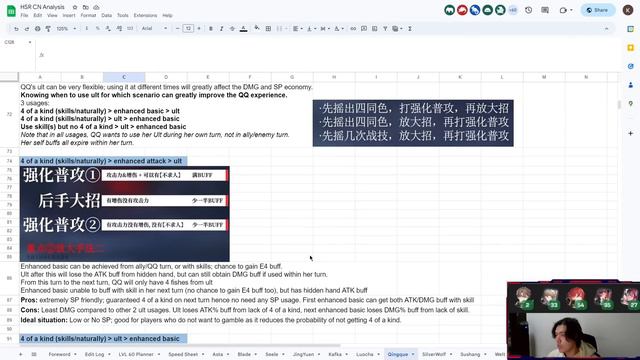Open the Format menu
The width and height of the screenshot is (640, 360).
click(88, 16)
